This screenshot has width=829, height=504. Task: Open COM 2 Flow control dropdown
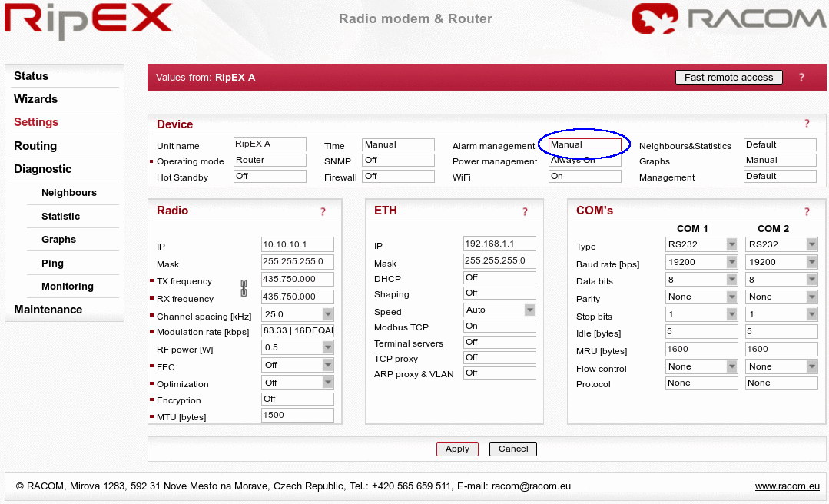tap(782, 366)
